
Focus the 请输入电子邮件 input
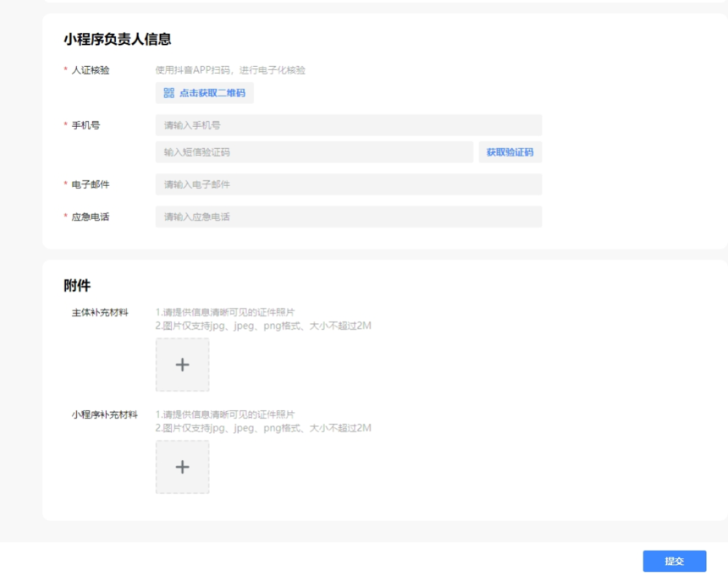[x=349, y=184]
